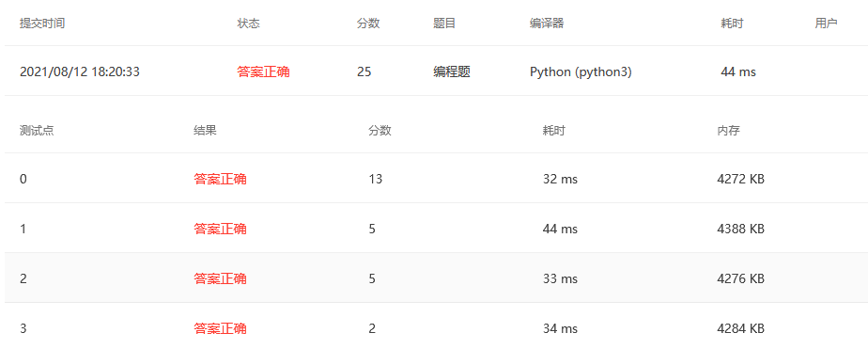Screen dimensions: 868x349
Task: Click the Python (python3) compiler cell
Action: tap(581, 72)
